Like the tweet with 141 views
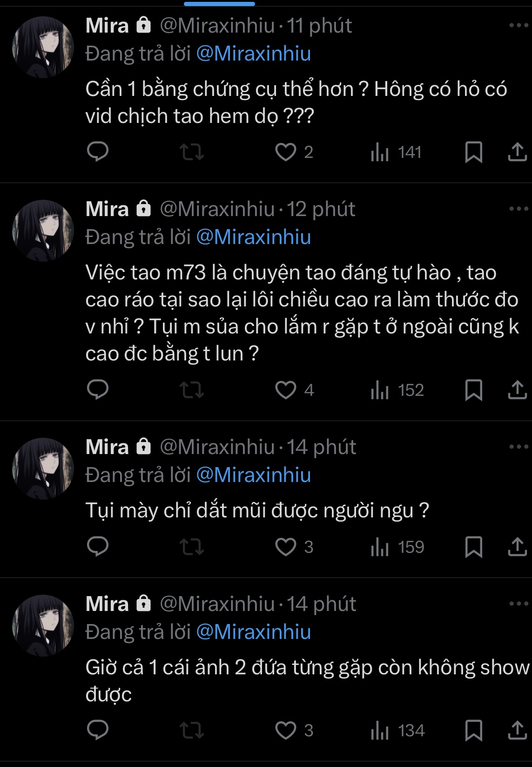The width and height of the screenshot is (532, 767). pyautogui.click(x=286, y=152)
